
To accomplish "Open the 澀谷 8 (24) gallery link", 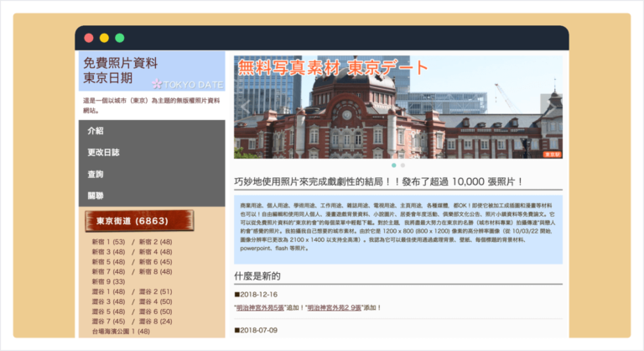I will (x=155, y=322).
